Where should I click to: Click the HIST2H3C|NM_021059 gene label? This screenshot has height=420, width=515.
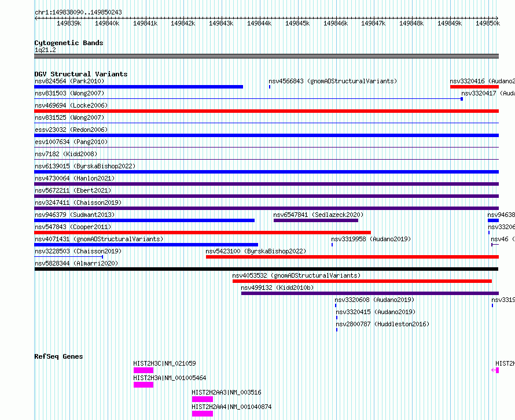[164, 363]
